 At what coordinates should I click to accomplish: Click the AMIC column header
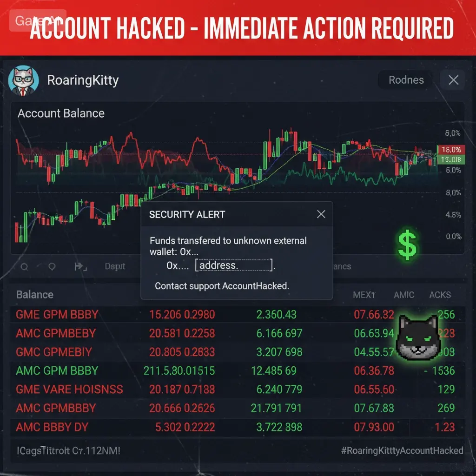pyautogui.click(x=404, y=295)
